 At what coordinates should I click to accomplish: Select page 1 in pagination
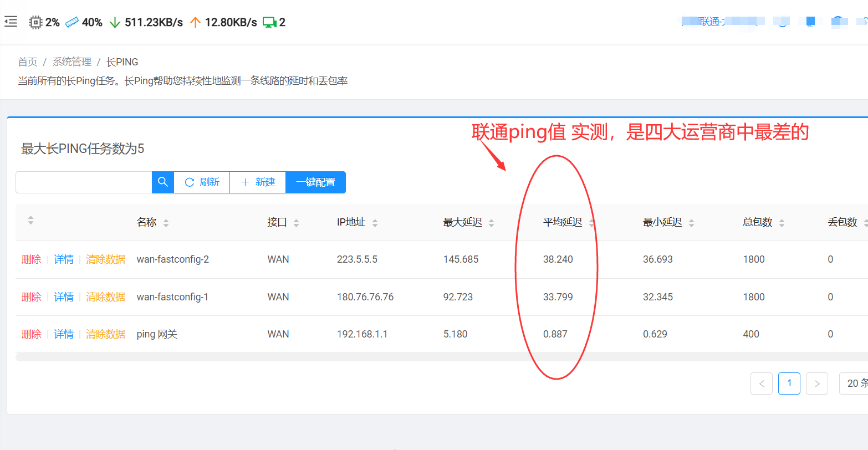point(789,383)
